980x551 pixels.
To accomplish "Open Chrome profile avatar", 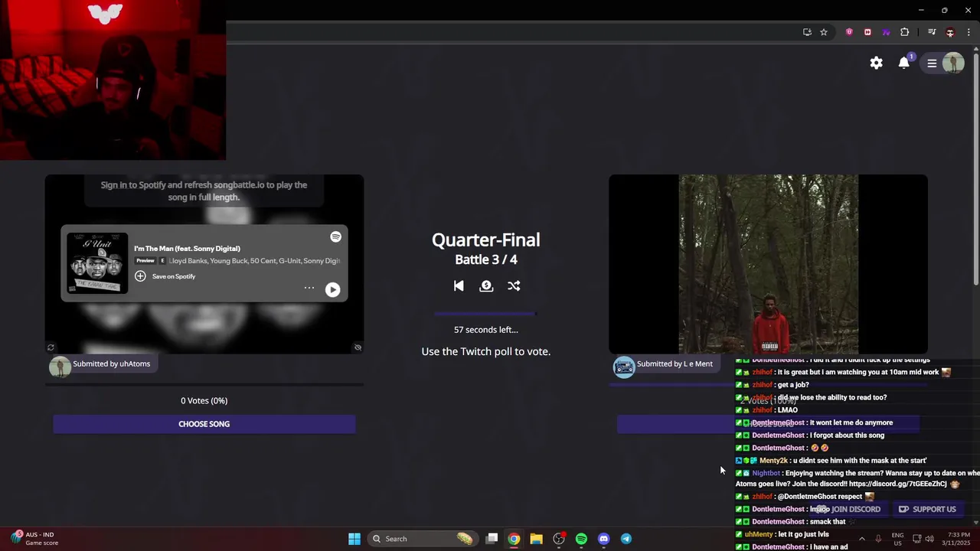I will [x=950, y=32].
